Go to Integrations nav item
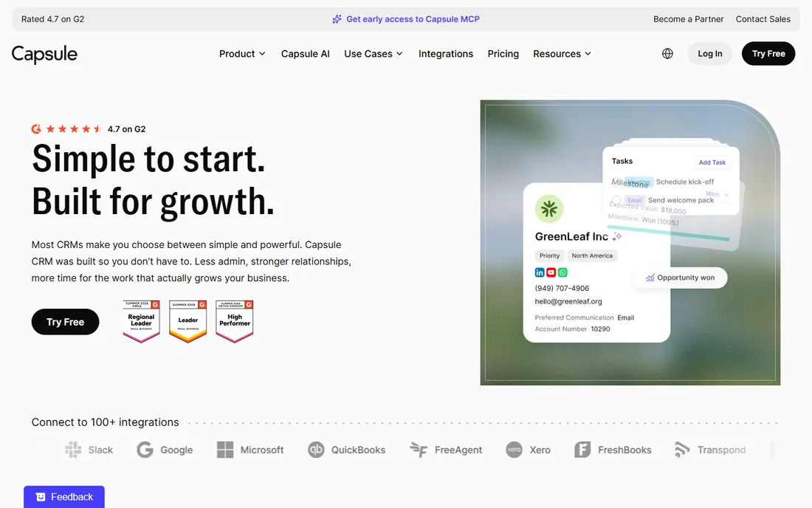Image resolution: width=812 pixels, height=508 pixels. pyautogui.click(x=446, y=54)
